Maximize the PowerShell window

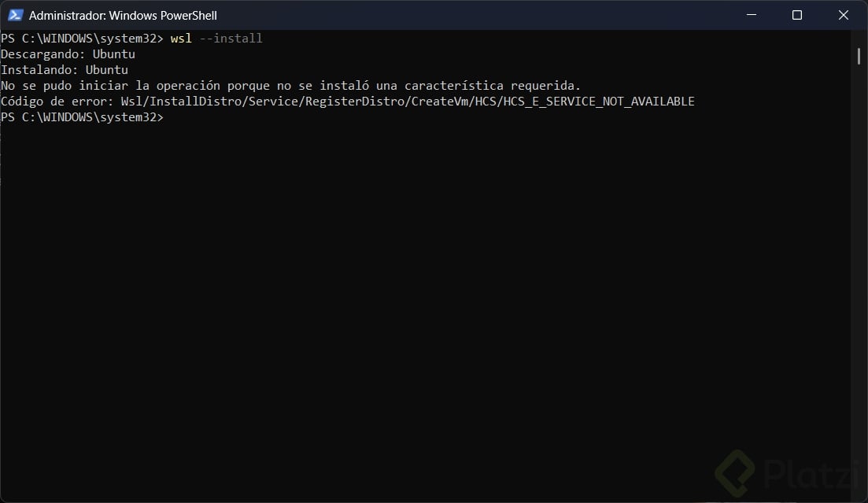tap(796, 15)
